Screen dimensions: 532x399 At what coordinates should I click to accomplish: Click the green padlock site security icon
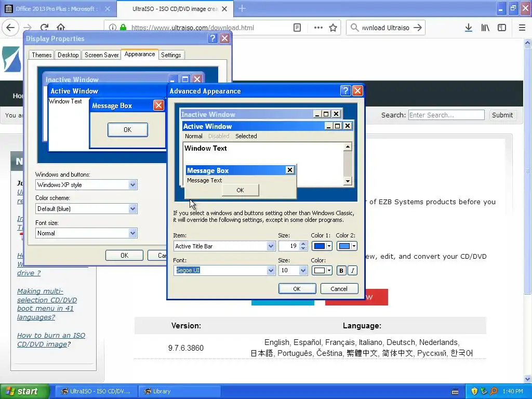[x=123, y=28]
